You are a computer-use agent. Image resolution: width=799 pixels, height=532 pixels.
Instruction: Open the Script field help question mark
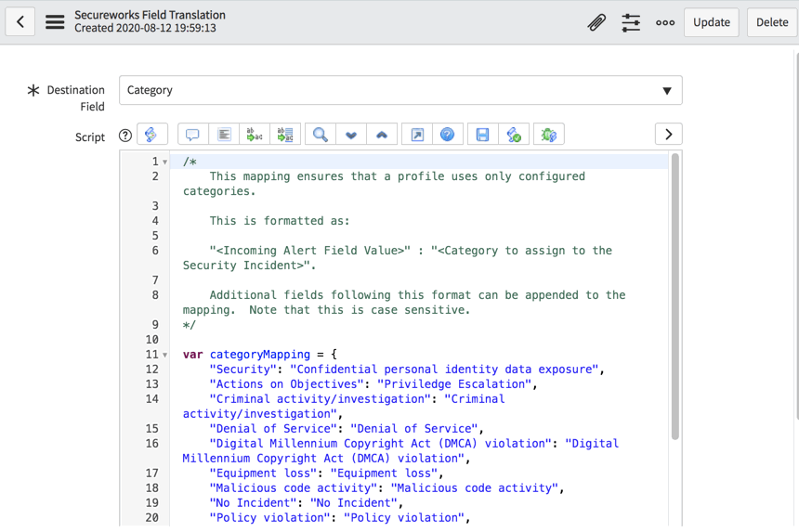(x=125, y=136)
